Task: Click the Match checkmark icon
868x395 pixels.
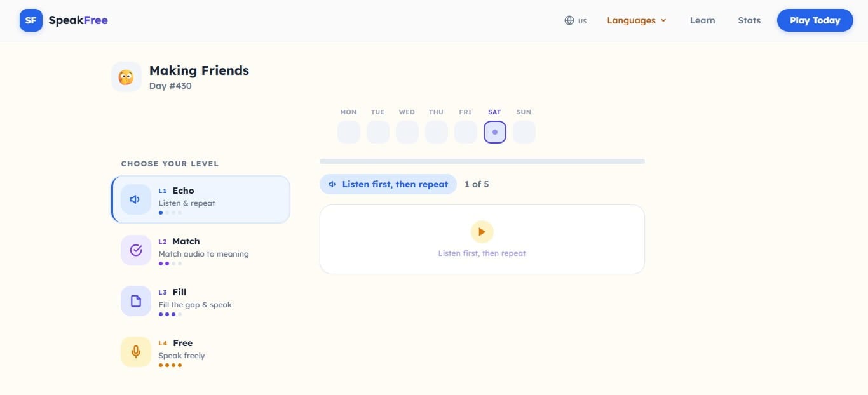Action: [x=135, y=250]
